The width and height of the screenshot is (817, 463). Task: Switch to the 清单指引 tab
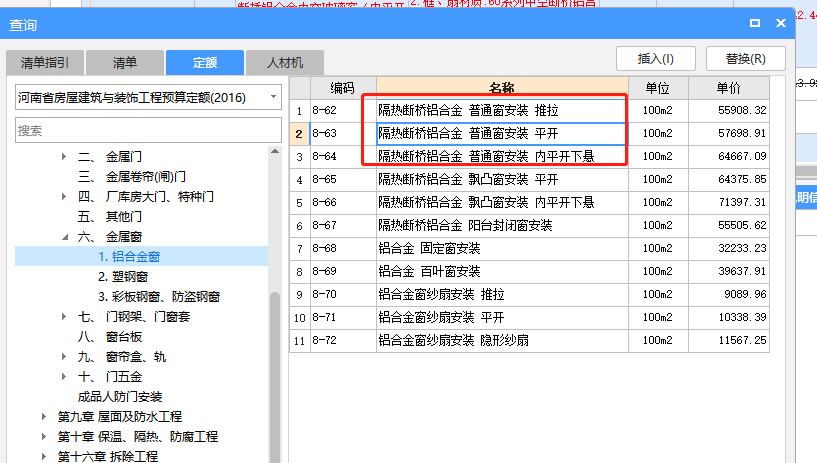pos(45,63)
